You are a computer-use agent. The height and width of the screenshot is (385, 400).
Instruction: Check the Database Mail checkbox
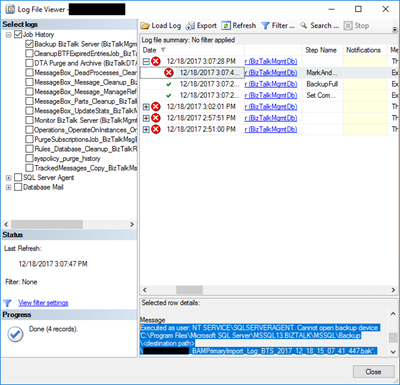18,187
